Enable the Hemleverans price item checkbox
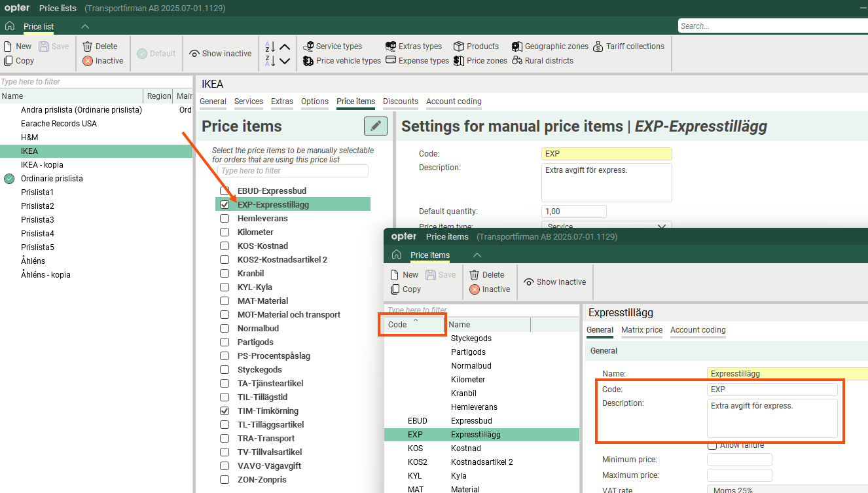Image resolution: width=868 pixels, height=493 pixels. (x=225, y=219)
